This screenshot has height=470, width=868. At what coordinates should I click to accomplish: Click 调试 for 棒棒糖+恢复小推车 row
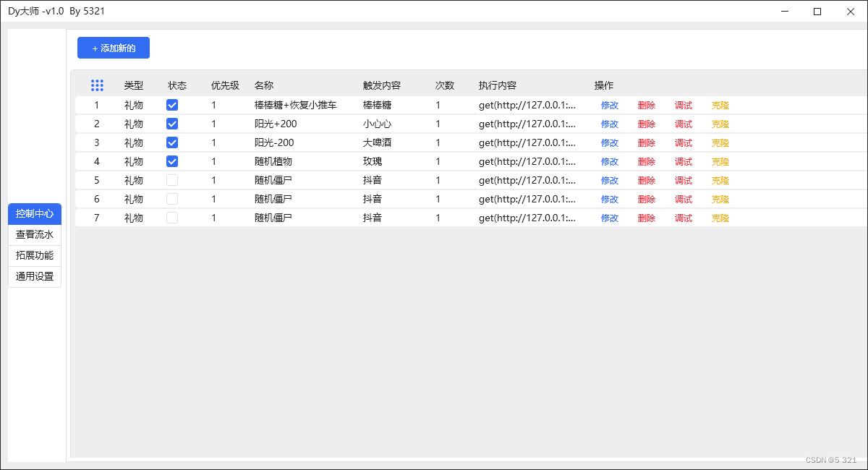684,106
